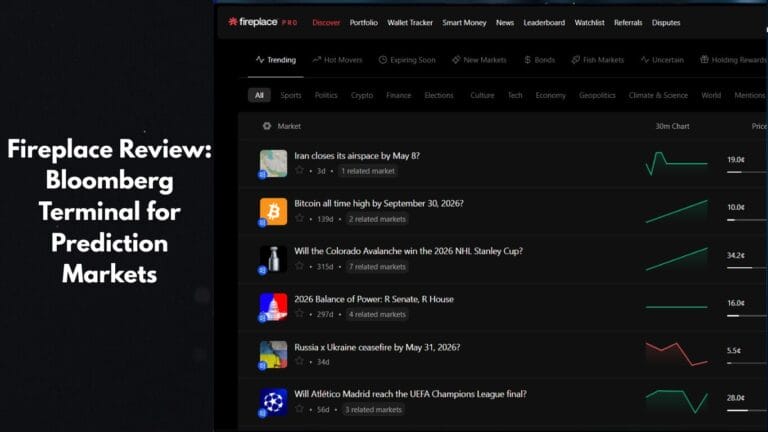Expand Atlético Madrid 3 related markets
Viewport: 768px width, 432px height.
pos(373,409)
